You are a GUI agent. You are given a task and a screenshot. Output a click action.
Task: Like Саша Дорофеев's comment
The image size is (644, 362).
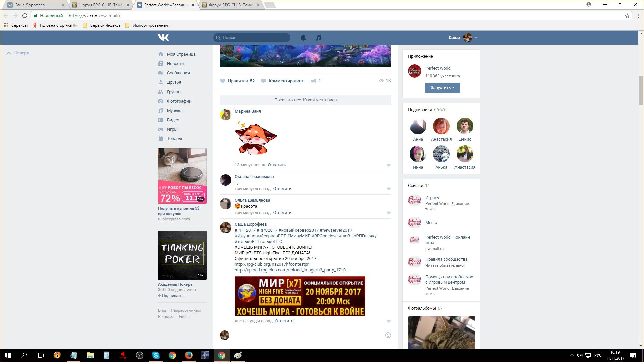[389, 321]
